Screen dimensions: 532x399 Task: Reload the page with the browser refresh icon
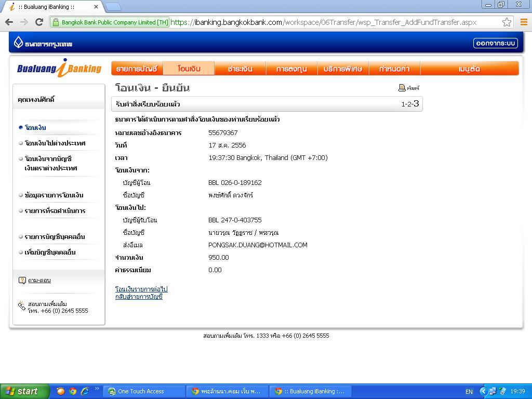39,22
